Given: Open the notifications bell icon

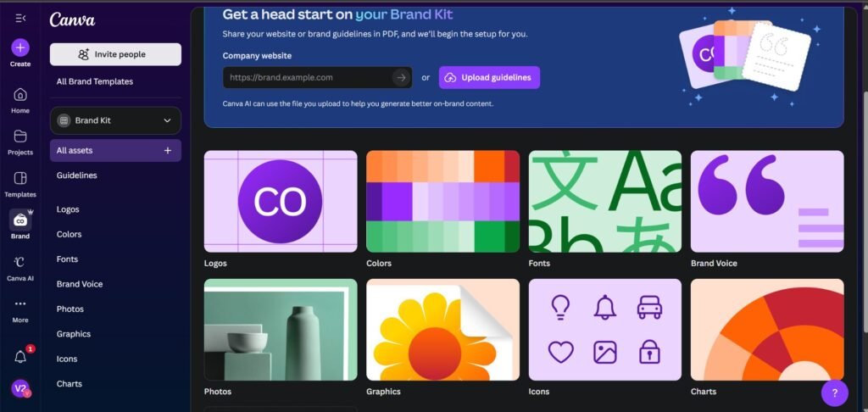Looking at the screenshot, I should pyautogui.click(x=20, y=357).
